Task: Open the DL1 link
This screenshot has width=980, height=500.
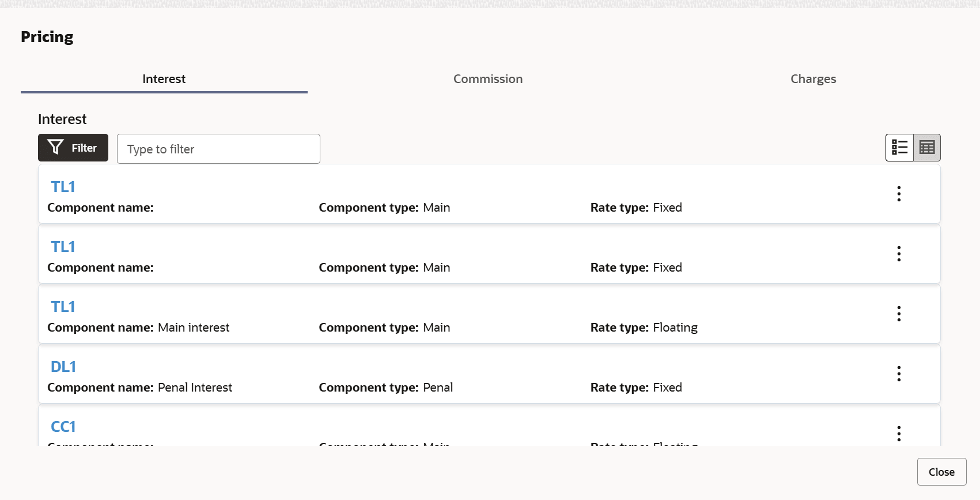Action: pyautogui.click(x=63, y=367)
